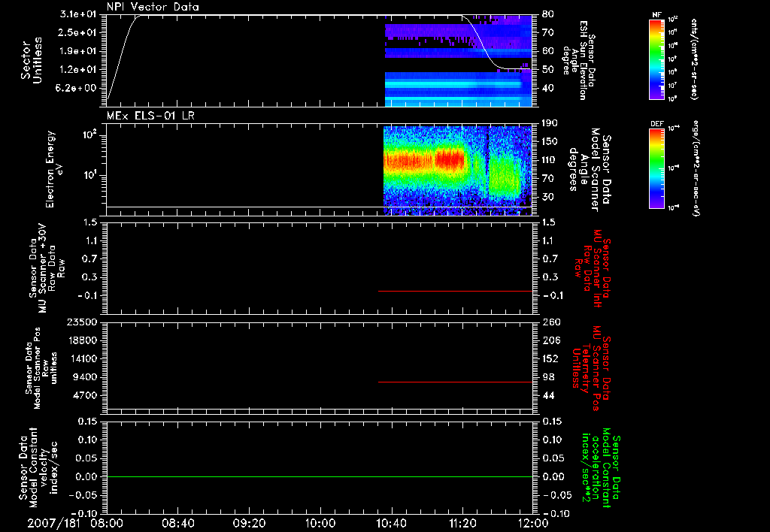
Task: Click the 'Model Scanner Pos Raw' axis title
Action: pyautogui.click(x=42, y=368)
